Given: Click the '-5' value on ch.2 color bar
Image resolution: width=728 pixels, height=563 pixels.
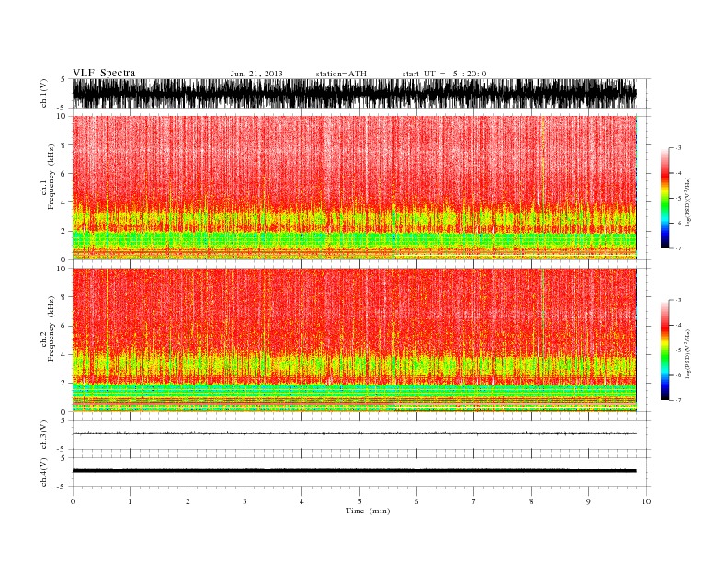Looking at the screenshot, I should click(x=677, y=350).
